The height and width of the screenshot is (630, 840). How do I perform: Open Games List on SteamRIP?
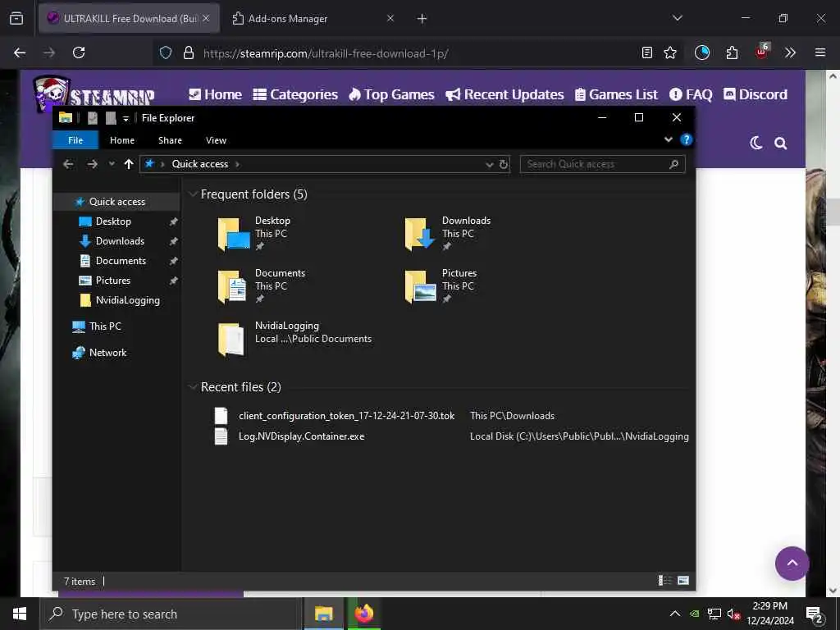[615, 94]
